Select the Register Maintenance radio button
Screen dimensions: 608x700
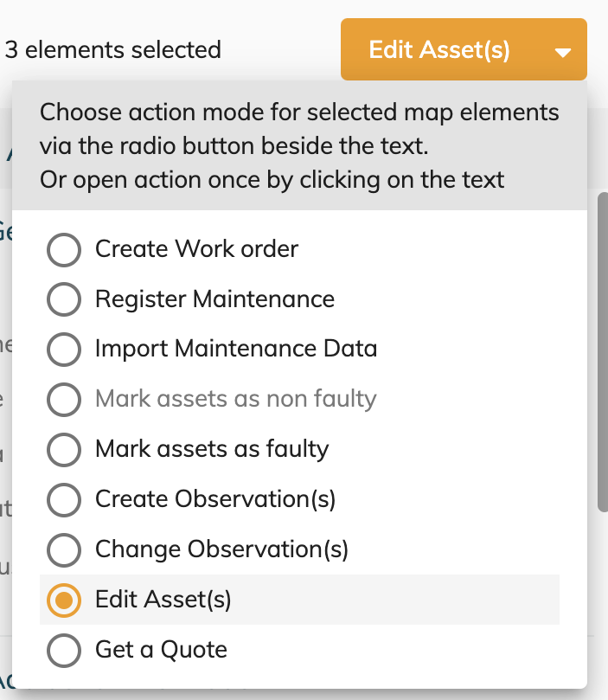click(64, 299)
